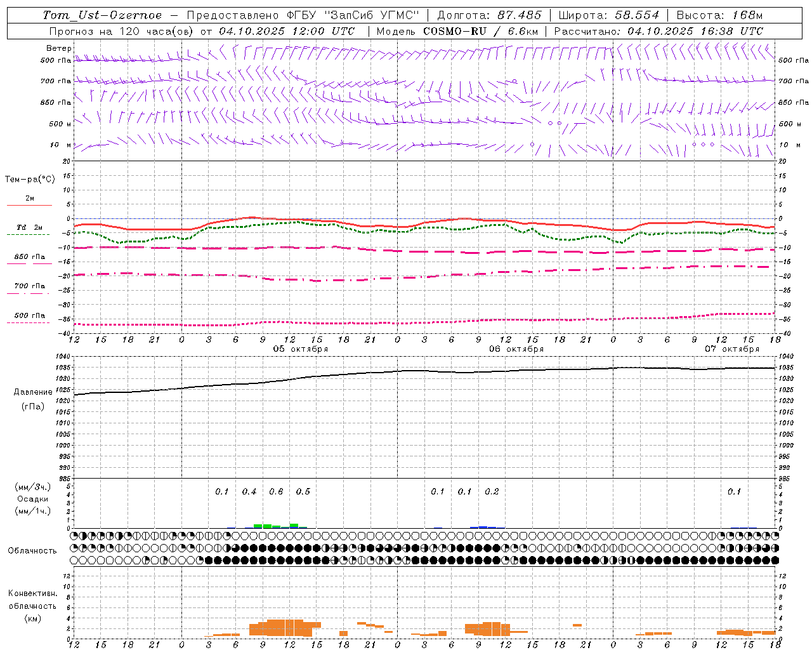Click the tallest green precipitation bar

click(294, 526)
